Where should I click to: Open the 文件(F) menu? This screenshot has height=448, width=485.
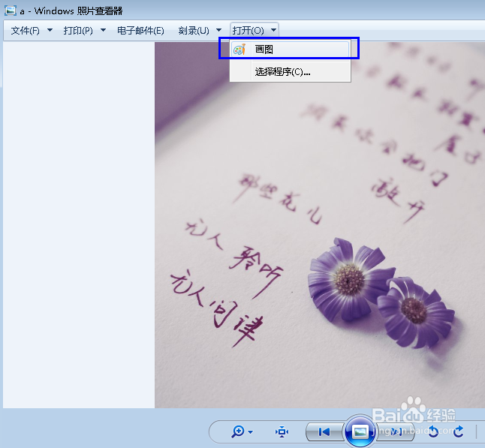(x=25, y=30)
